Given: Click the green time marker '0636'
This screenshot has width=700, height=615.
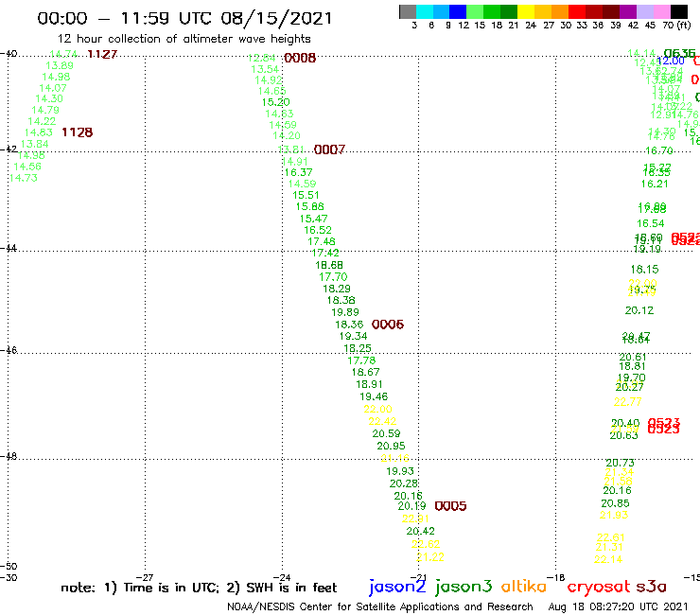Looking at the screenshot, I should tap(679, 54).
